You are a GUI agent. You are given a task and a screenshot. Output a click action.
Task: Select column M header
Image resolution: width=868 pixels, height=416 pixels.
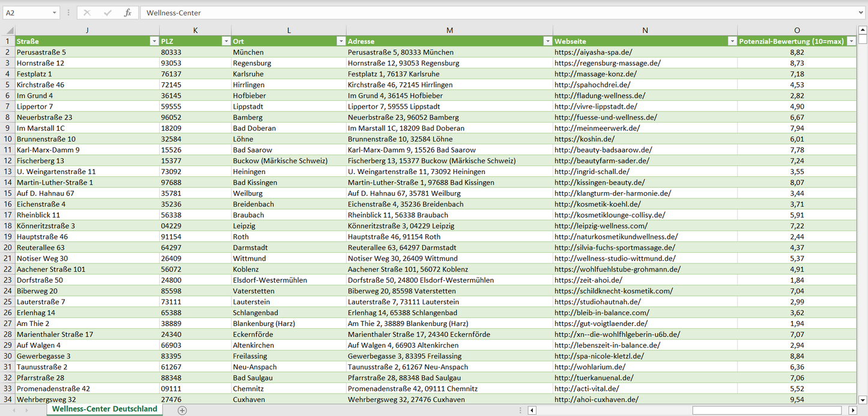click(449, 30)
